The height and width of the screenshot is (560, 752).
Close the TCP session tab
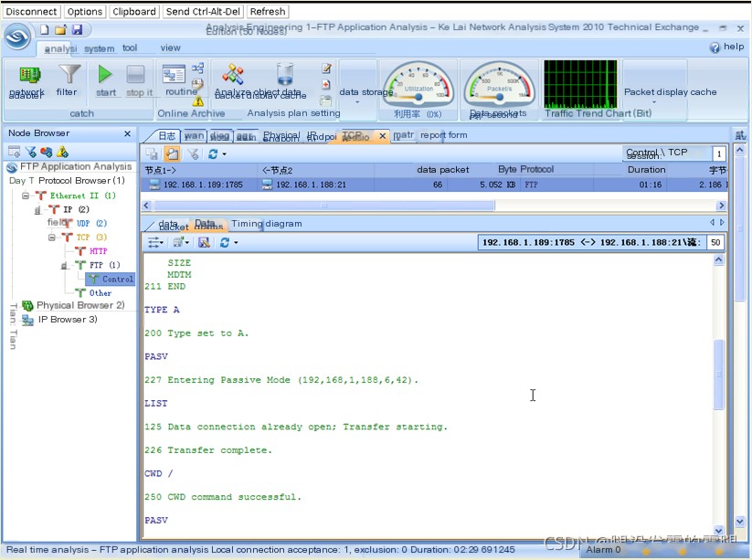pos(382,136)
